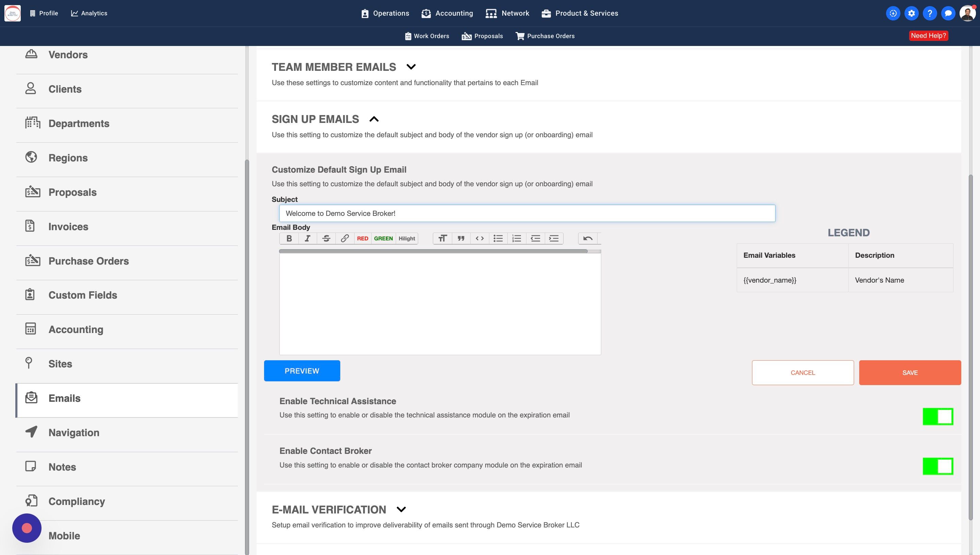Click the blue Preview button

coord(301,371)
